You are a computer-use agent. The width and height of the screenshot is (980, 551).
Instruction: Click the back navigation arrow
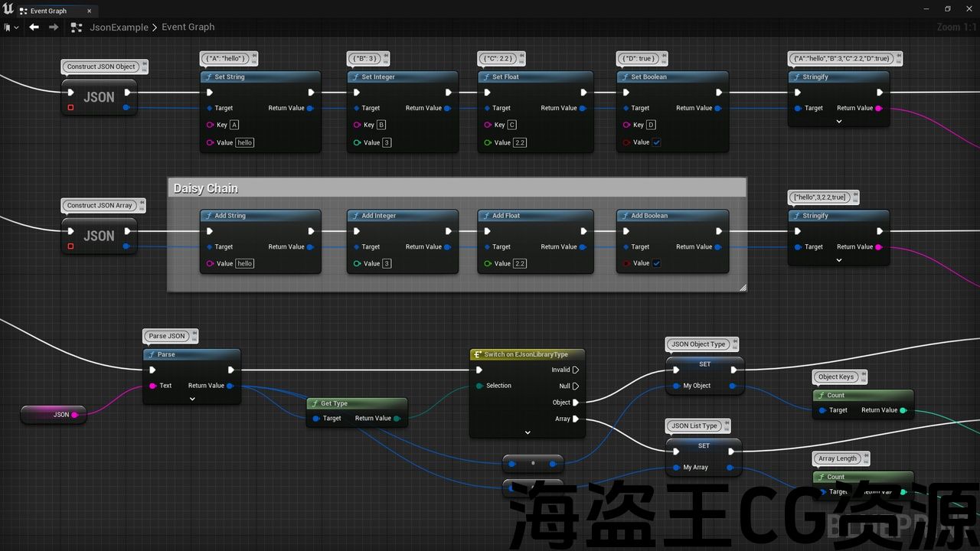coord(34,27)
